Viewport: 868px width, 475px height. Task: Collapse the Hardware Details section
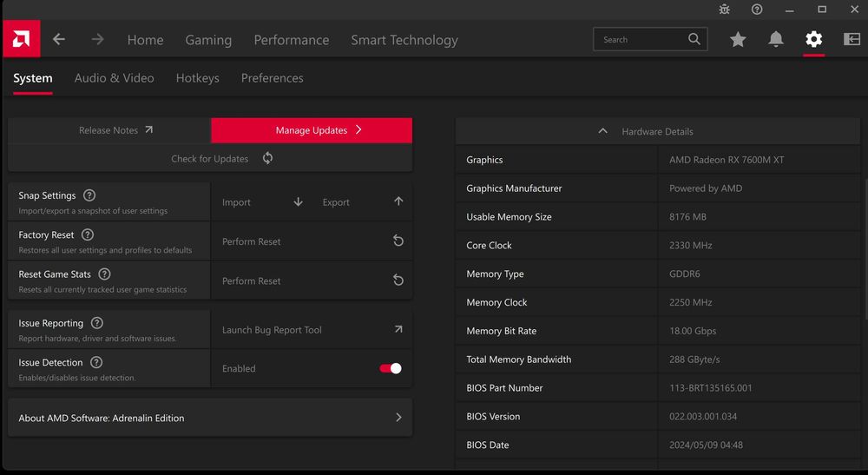603,131
